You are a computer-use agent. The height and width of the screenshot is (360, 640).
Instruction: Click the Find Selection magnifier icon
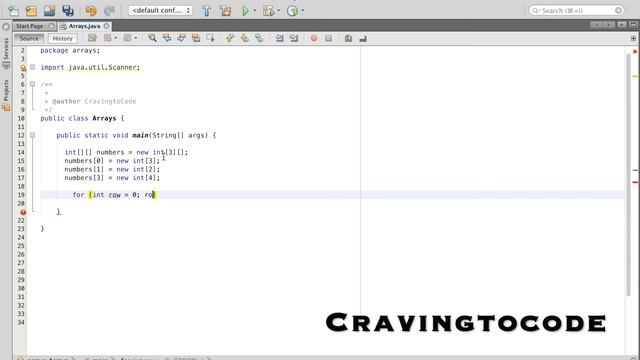click(x=152, y=38)
